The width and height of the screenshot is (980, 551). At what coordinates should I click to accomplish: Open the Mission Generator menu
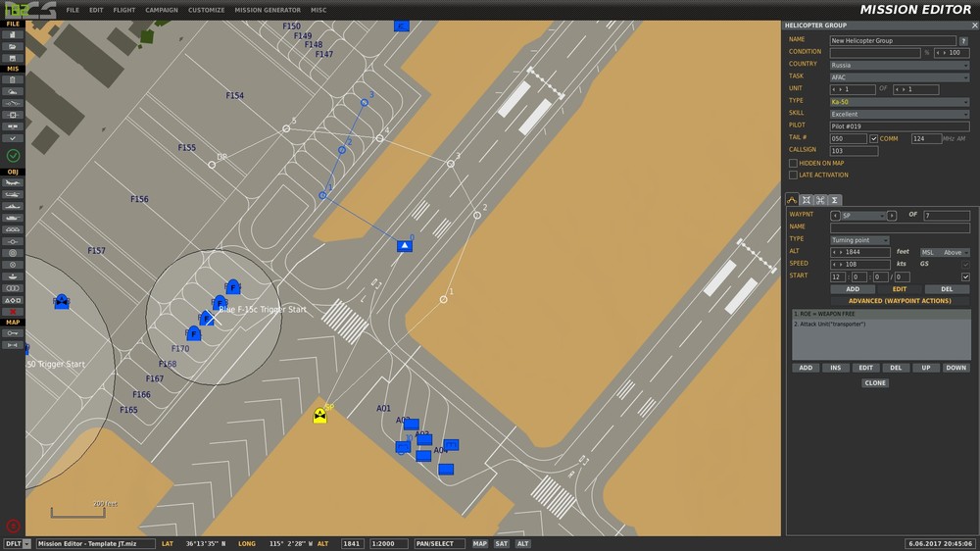point(268,10)
